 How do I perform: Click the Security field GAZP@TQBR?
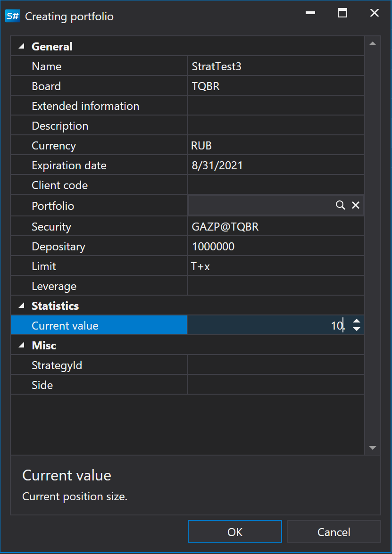[275, 227]
